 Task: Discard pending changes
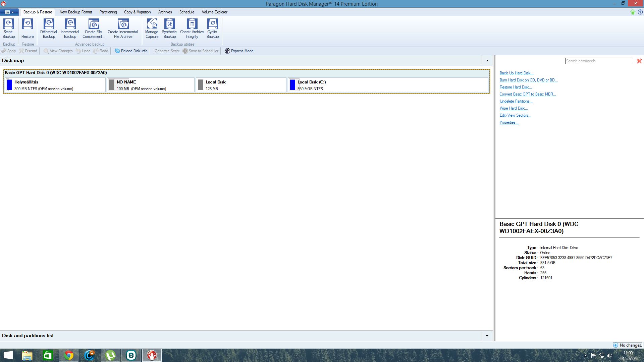(28, 51)
